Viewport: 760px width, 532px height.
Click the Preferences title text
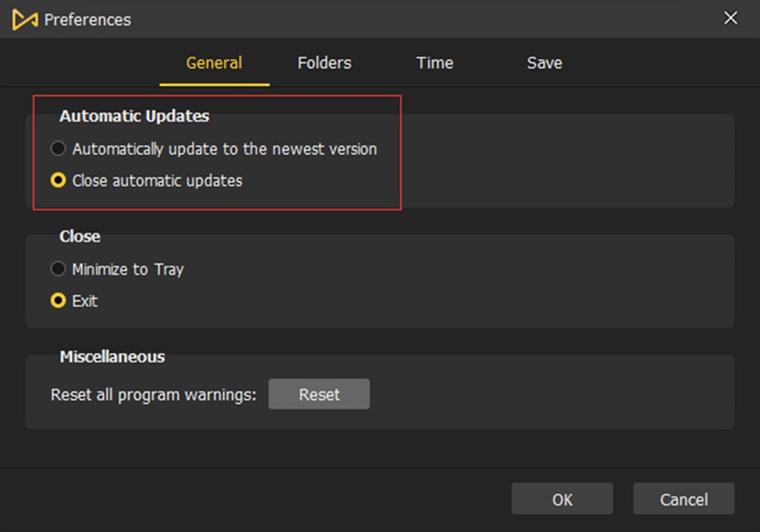87,19
